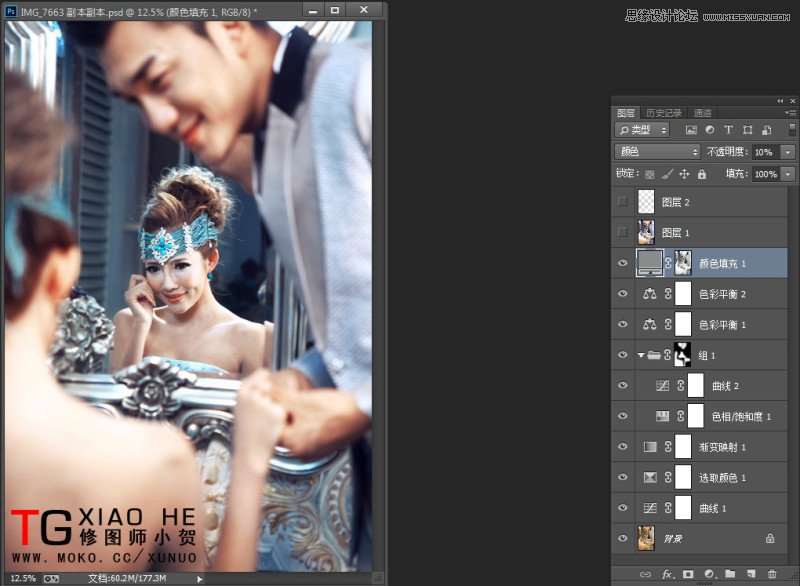Screen dimensions: 800x586
Task: Switch to the 通道 channels tab
Action: point(704,112)
